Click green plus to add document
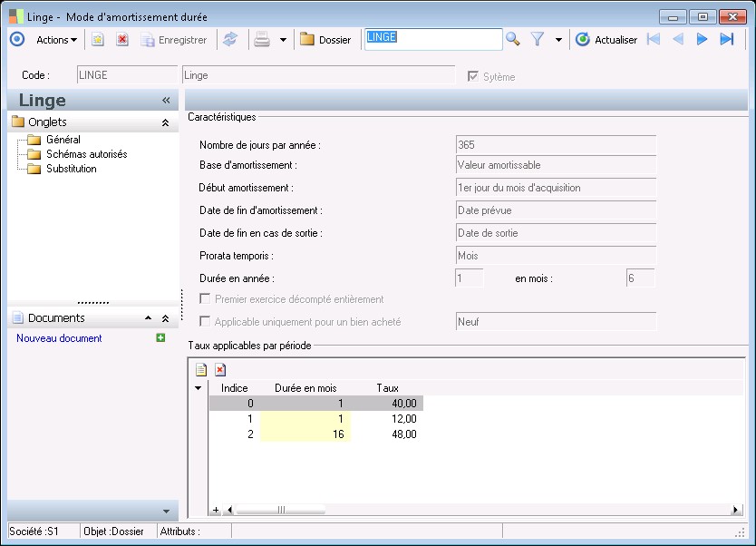This screenshot has height=546, width=756. point(160,338)
